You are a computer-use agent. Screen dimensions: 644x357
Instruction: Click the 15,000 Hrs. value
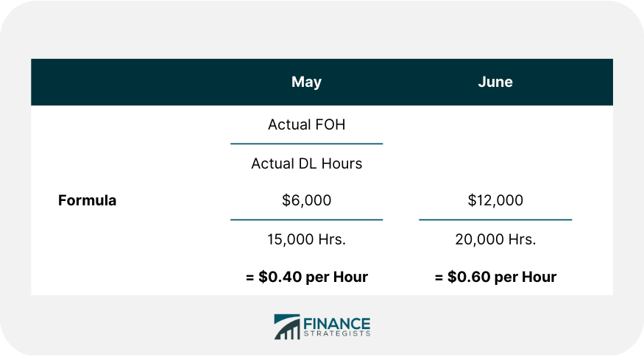pos(306,239)
